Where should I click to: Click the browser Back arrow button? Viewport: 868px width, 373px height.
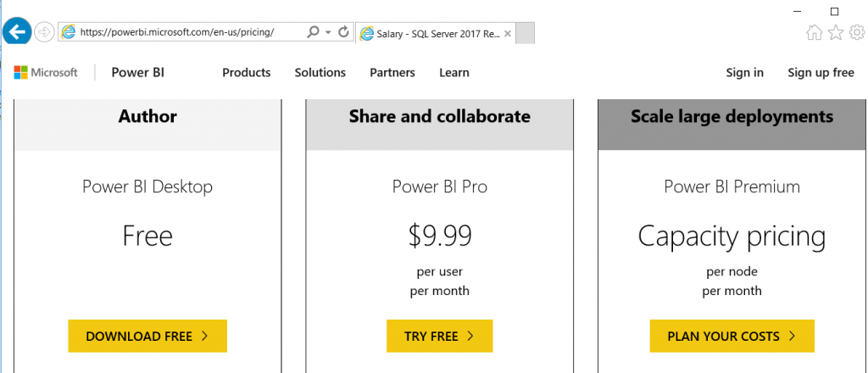[18, 32]
